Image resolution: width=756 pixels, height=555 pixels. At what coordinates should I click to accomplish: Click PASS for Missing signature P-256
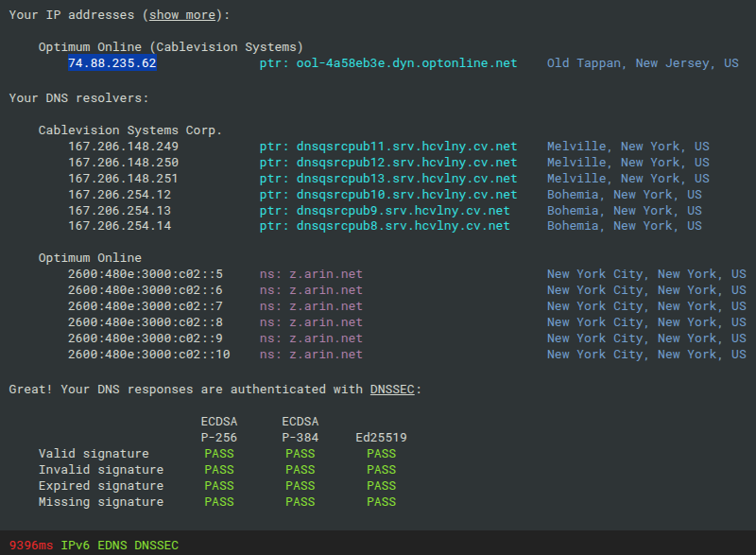[219, 502]
